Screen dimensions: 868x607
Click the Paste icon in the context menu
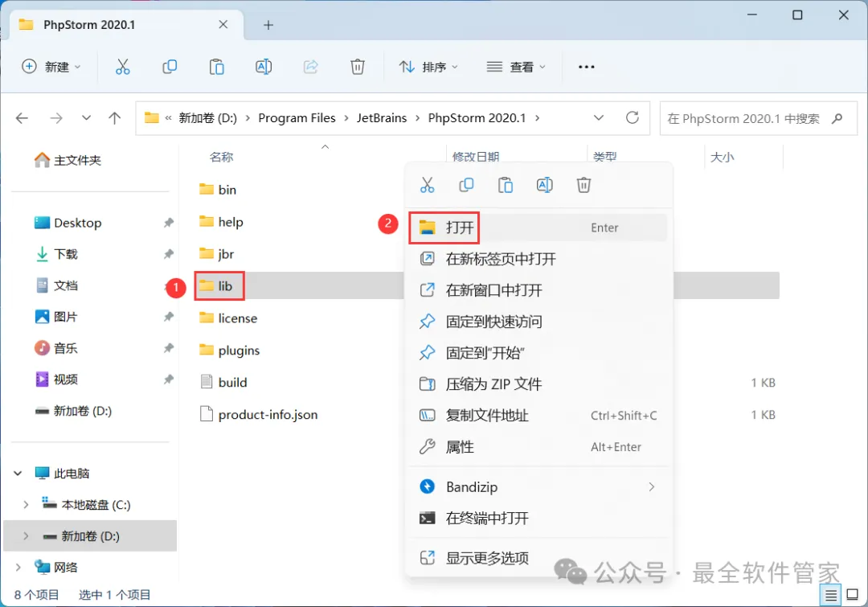[506, 185]
